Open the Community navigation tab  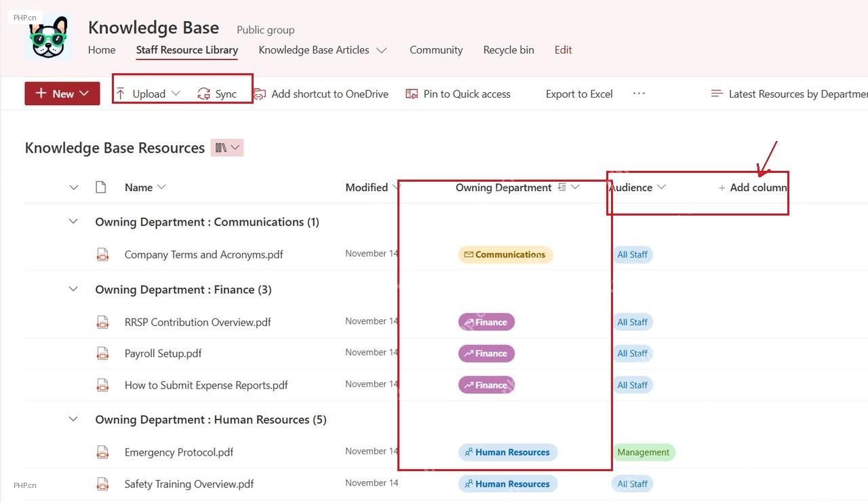[x=436, y=49]
